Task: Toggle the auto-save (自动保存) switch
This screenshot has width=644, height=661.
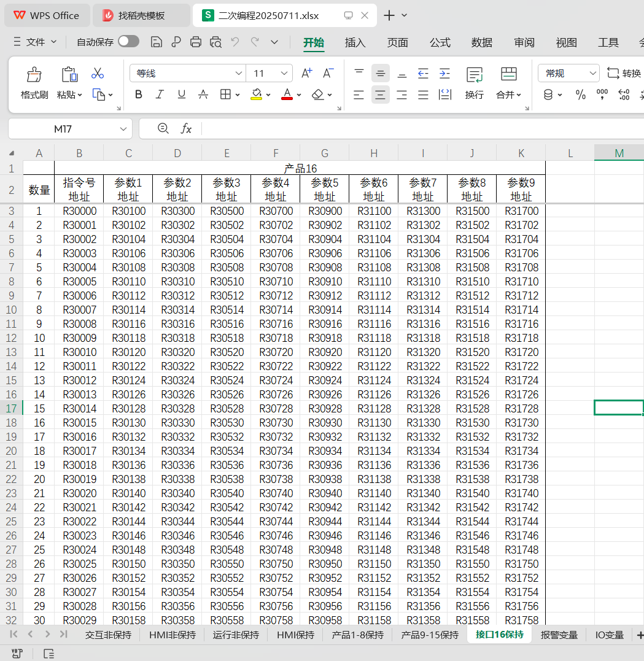Action: click(128, 41)
